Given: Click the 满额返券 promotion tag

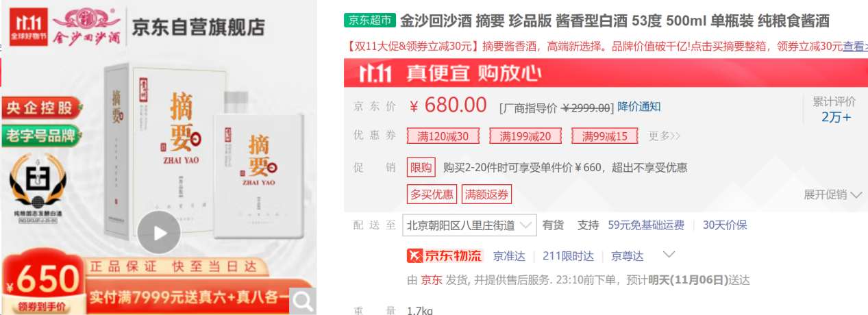Looking at the screenshot, I should [487, 194].
